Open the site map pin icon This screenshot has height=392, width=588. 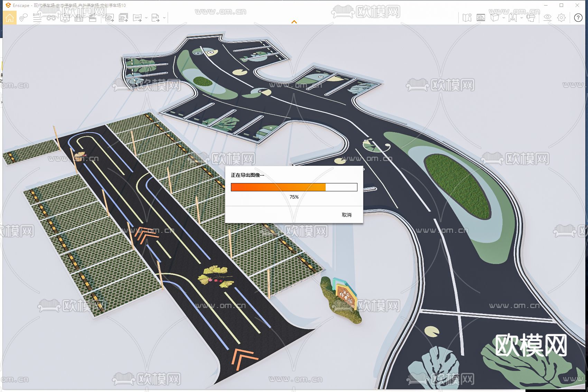pyautogui.click(x=467, y=18)
